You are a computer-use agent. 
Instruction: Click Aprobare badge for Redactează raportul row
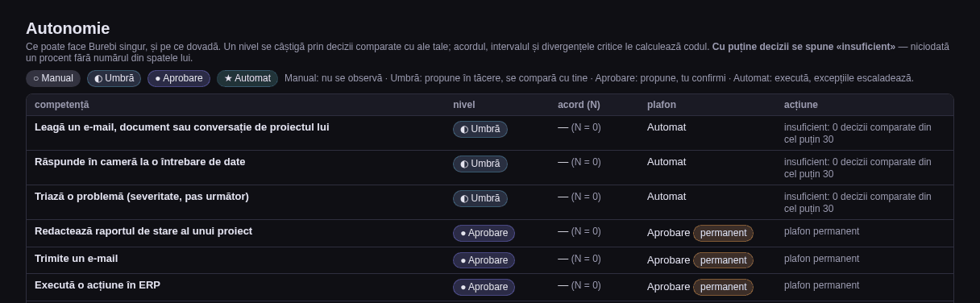484,233
